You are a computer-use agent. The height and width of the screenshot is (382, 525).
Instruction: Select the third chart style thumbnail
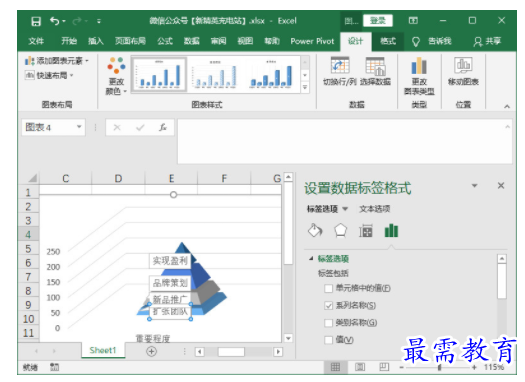(x=271, y=74)
